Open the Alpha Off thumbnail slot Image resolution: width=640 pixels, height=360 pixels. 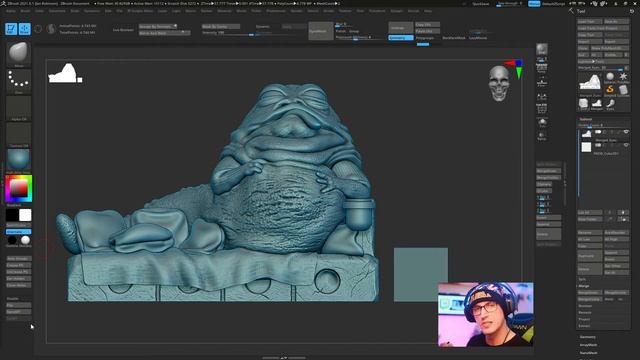tap(18, 108)
